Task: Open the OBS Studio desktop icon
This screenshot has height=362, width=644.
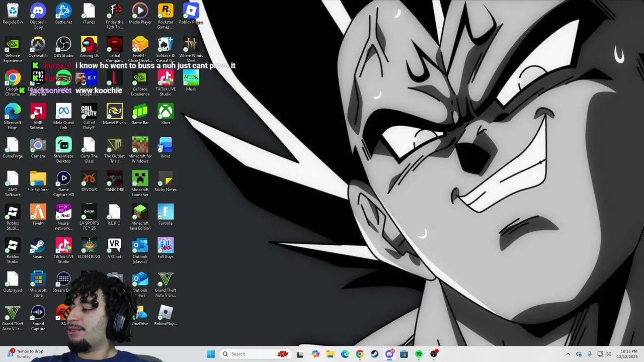Action: tap(63, 48)
